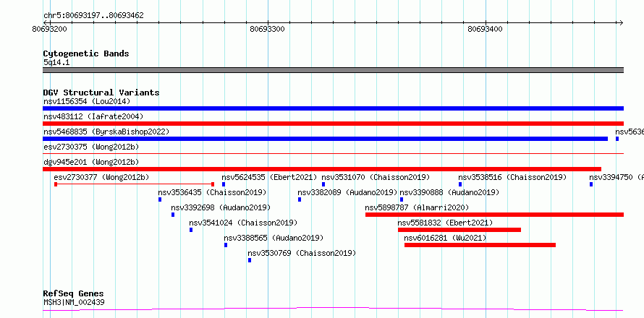644x318 pixels.
Task: Open the MSH3|NM_002439 gene label
Action: 74,302
